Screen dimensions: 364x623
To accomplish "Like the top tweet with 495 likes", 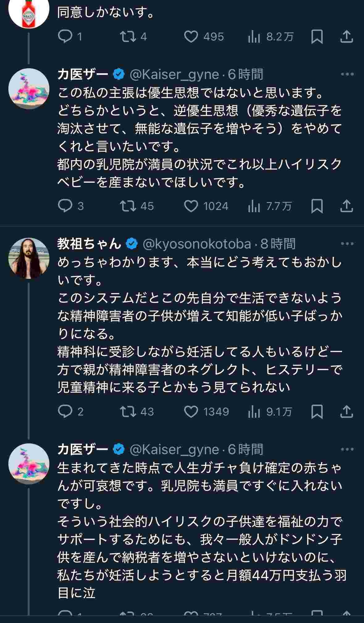I will [x=191, y=37].
